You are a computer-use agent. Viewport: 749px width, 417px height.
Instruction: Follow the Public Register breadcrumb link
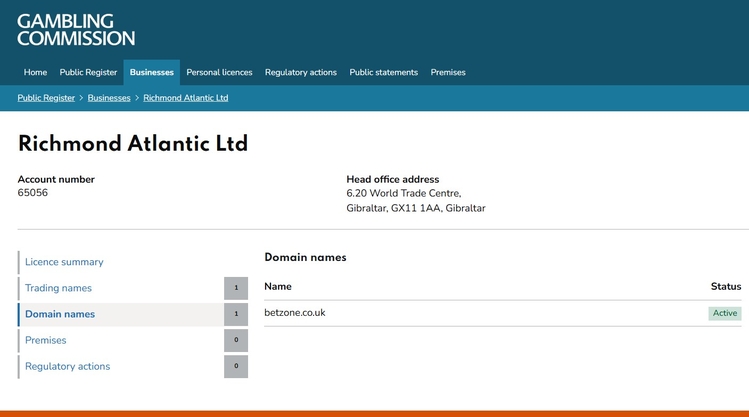pos(46,98)
